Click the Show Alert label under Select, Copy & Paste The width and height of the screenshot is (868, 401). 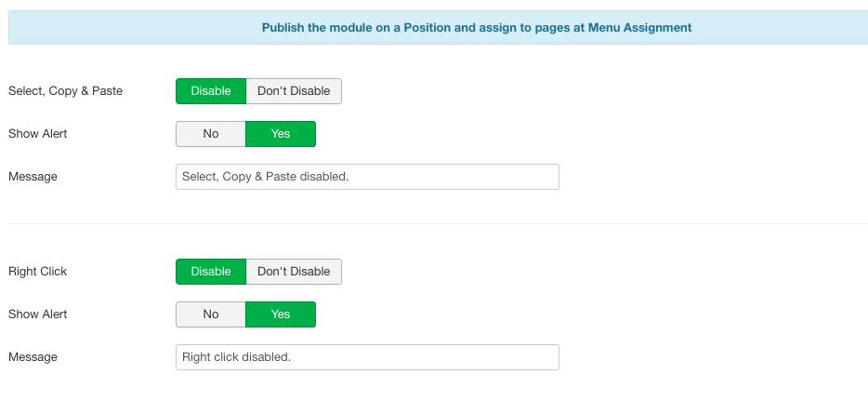(38, 134)
